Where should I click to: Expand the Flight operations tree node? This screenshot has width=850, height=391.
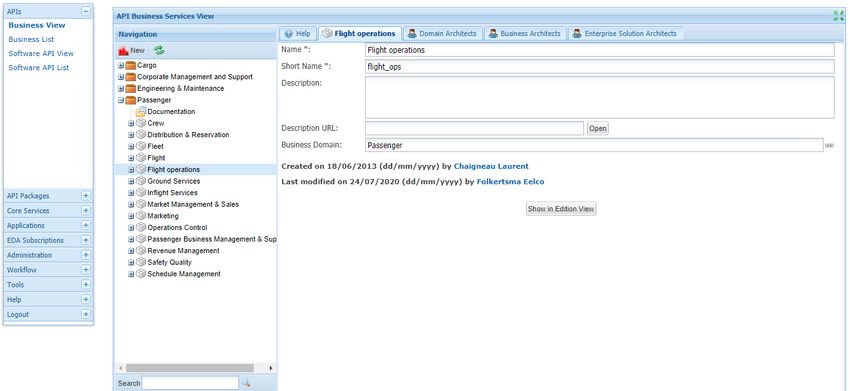(131, 170)
